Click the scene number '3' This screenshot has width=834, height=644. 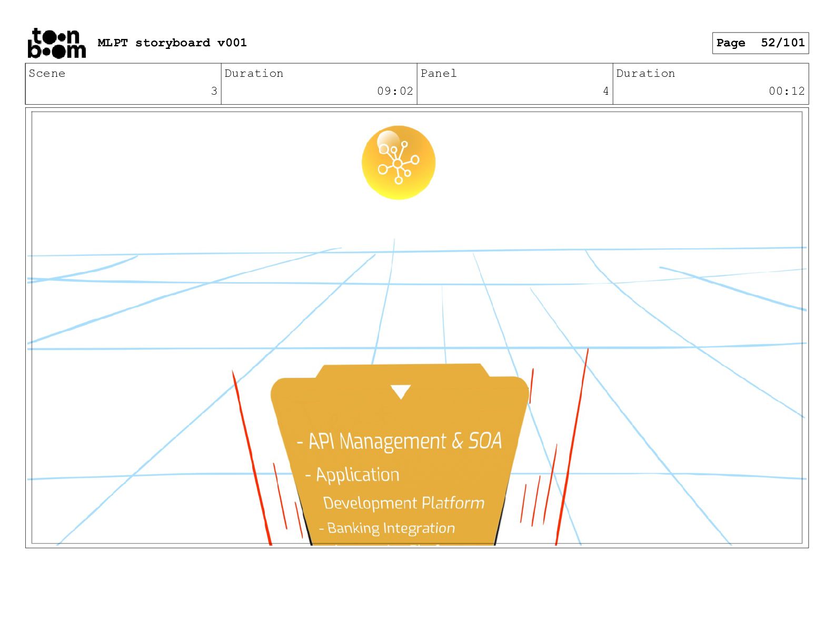[214, 91]
